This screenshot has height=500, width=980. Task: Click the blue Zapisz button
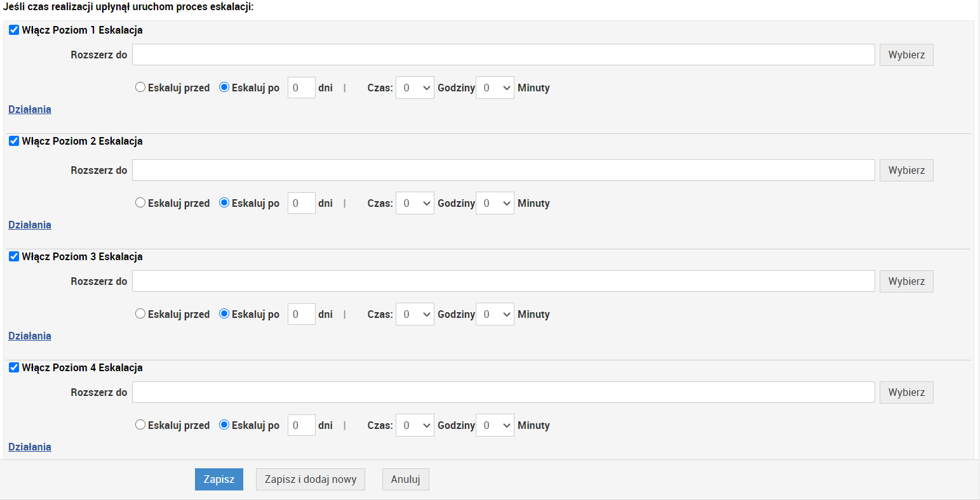[x=219, y=479]
